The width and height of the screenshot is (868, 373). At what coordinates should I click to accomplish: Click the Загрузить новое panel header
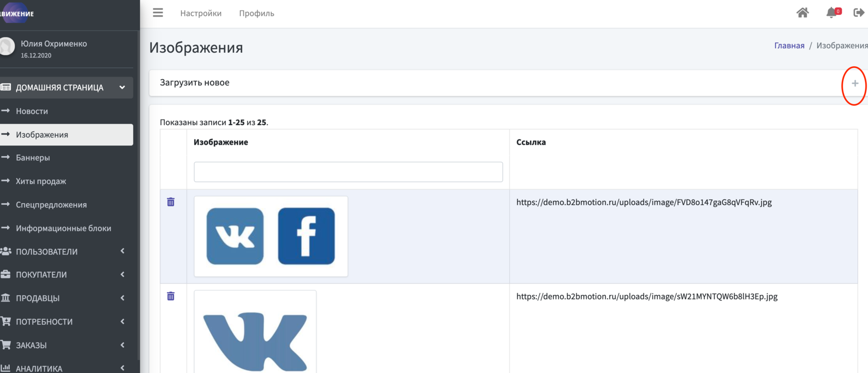[x=508, y=83]
